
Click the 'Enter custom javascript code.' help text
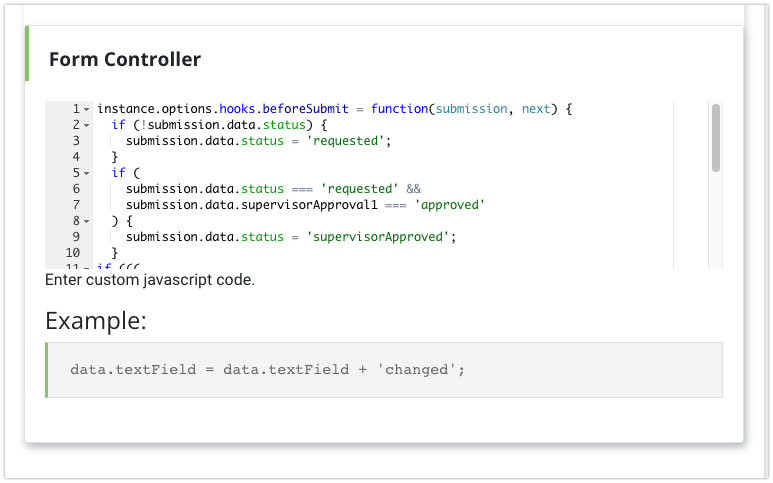pos(150,280)
